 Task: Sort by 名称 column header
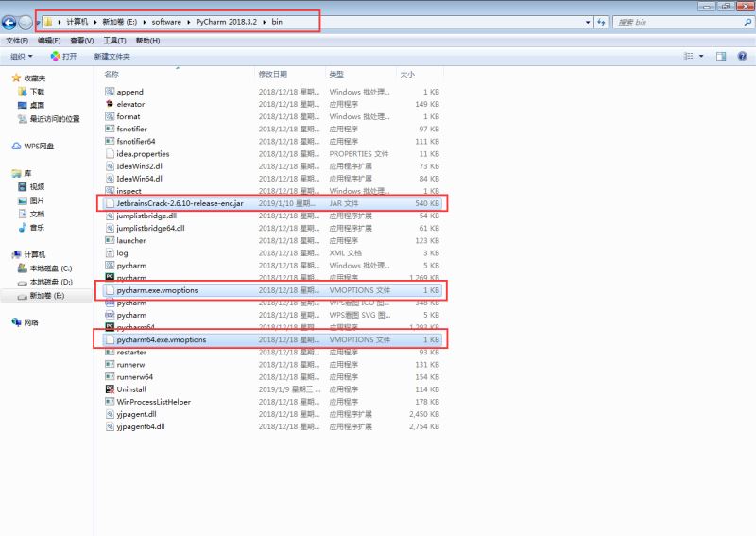(x=112, y=75)
